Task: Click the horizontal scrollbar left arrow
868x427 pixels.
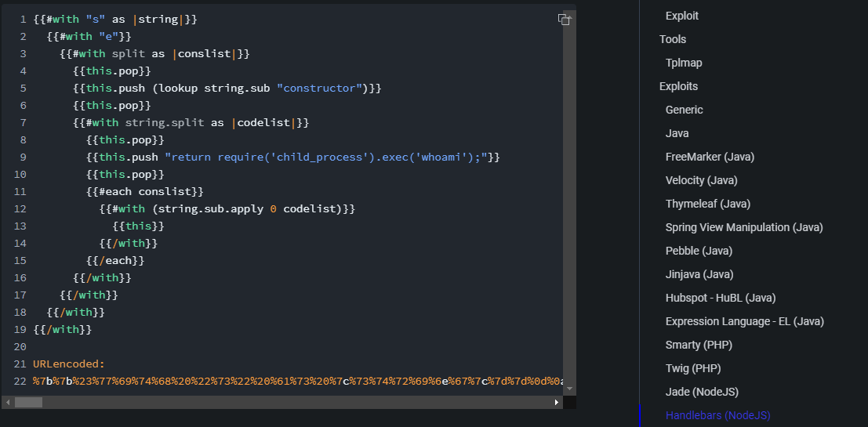Action: coord(8,403)
